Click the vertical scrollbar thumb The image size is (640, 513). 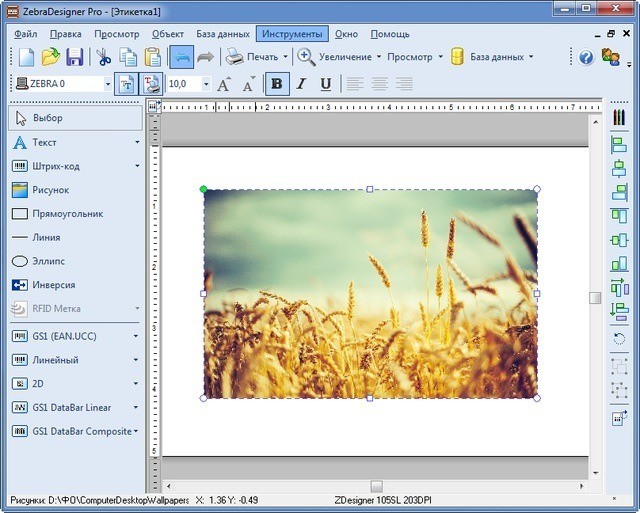(595, 298)
